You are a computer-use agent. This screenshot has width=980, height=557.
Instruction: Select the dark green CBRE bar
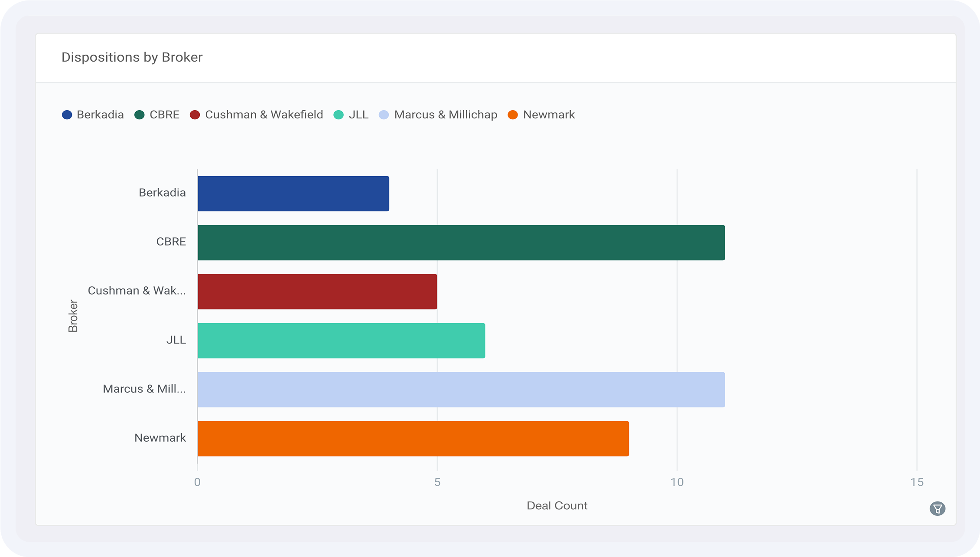(x=461, y=242)
